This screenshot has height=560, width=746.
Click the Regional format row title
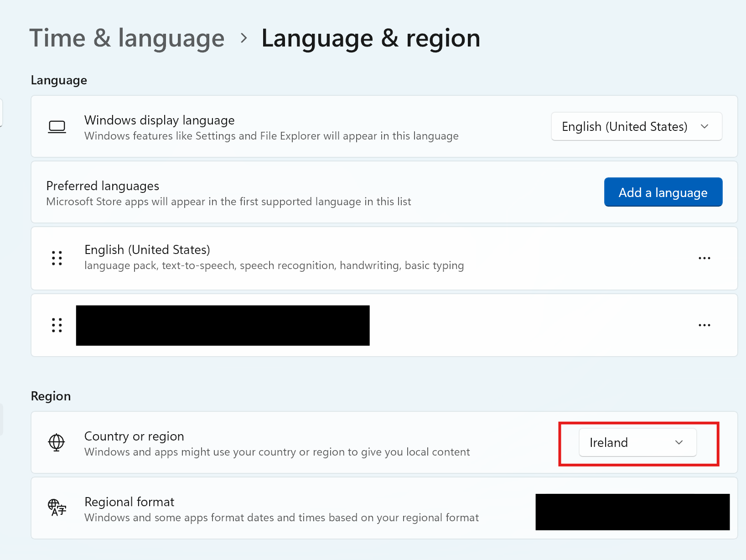coord(130,502)
